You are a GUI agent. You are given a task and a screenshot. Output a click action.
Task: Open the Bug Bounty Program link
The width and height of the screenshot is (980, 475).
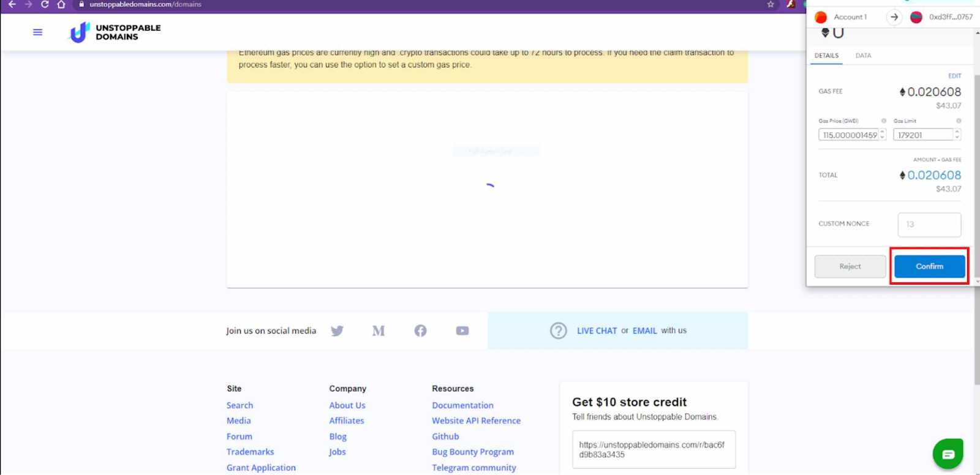pos(473,452)
